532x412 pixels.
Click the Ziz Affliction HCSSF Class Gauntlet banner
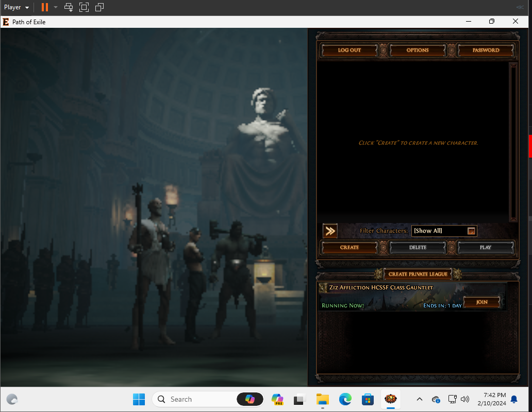(x=412, y=296)
